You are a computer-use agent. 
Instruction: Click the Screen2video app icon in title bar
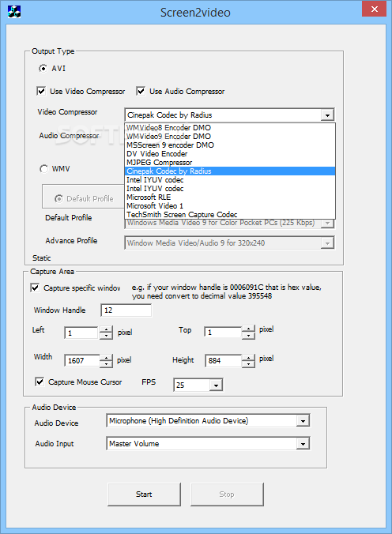pos(14,12)
